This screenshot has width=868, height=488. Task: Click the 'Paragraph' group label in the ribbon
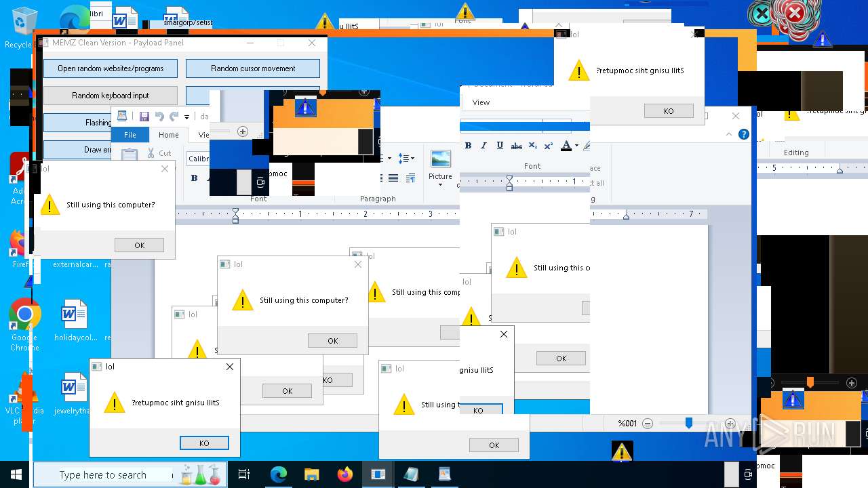(x=378, y=199)
